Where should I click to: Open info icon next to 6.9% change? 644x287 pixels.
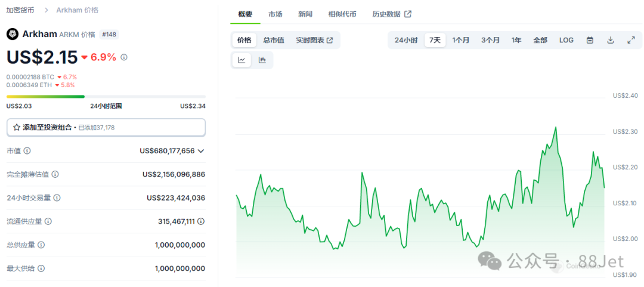pyautogui.click(x=124, y=57)
